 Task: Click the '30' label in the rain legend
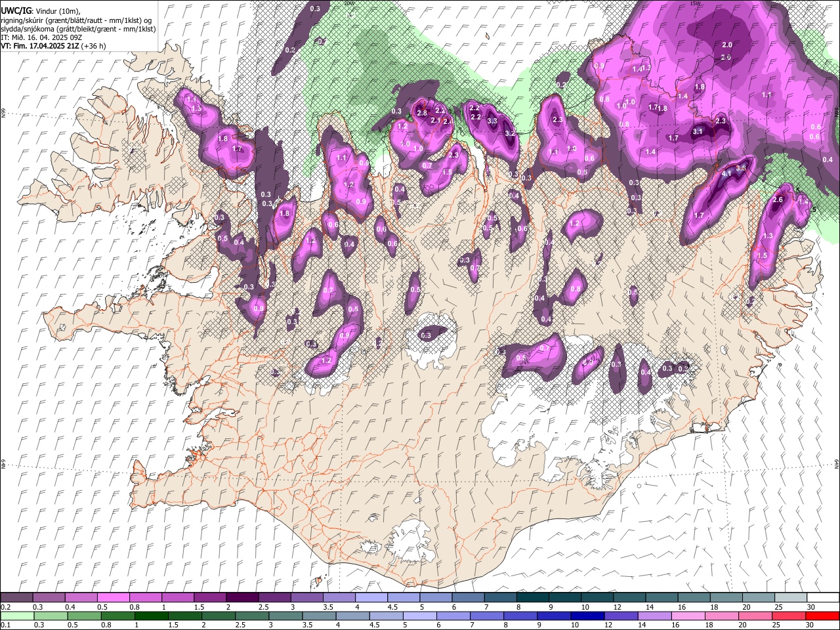pos(808,625)
